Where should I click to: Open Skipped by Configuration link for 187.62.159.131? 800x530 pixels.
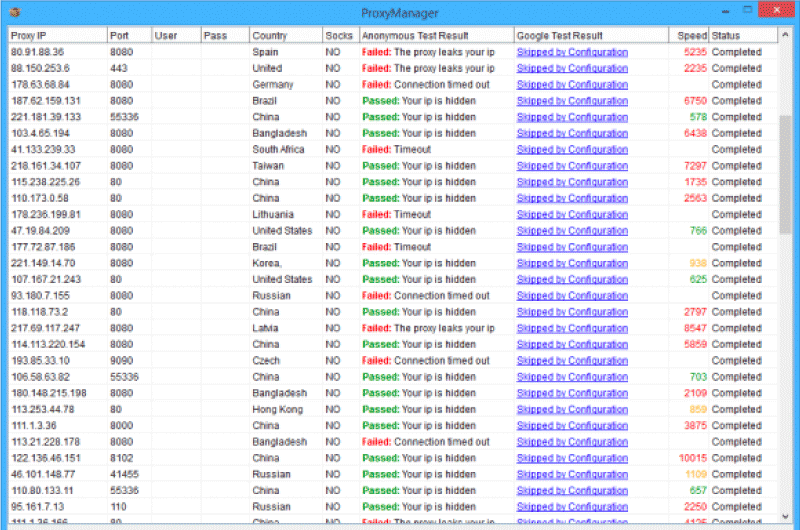(572, 101)
